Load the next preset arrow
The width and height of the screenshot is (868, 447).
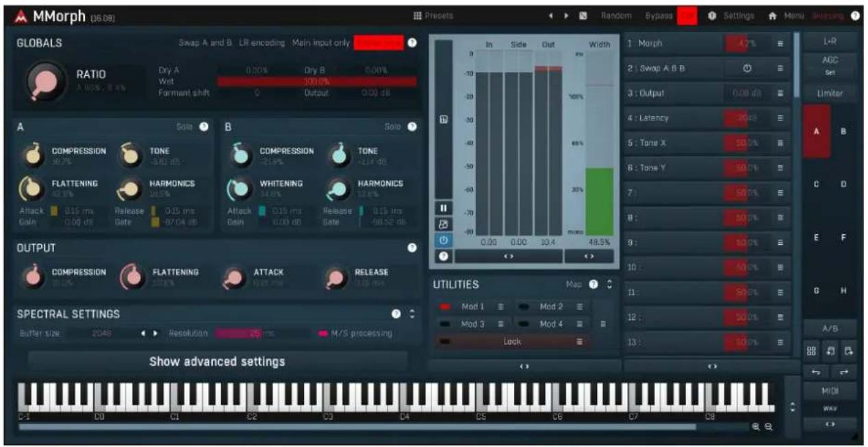tap(567, 16)
